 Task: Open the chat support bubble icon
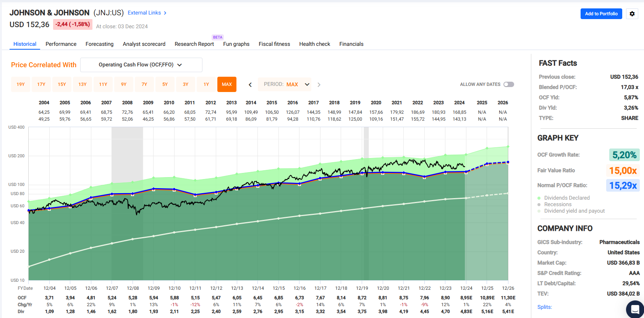634,309
